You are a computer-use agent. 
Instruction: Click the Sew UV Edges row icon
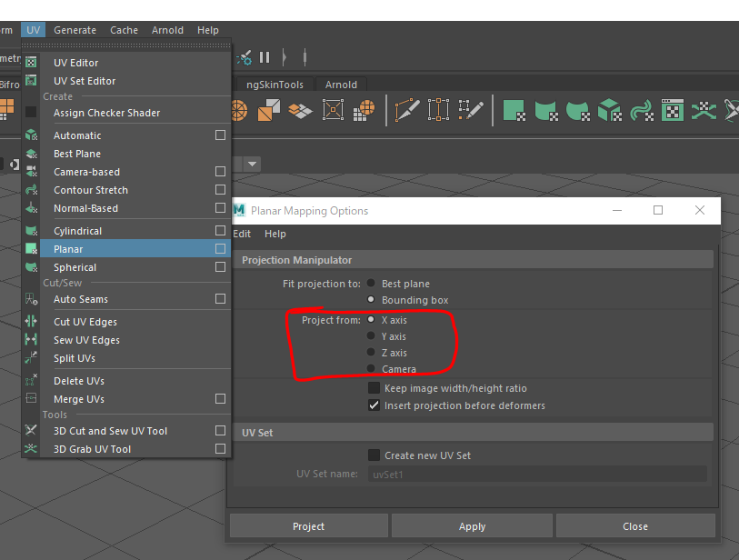click(31, 339)
